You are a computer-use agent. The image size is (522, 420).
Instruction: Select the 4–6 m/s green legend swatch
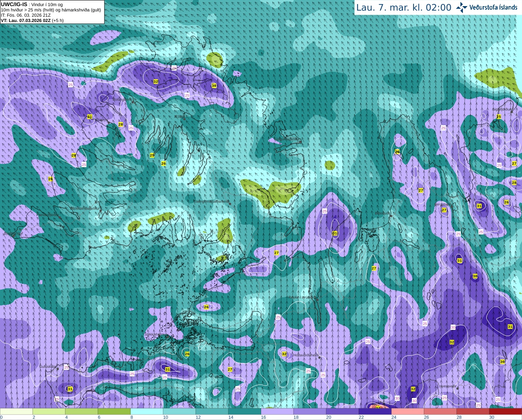(x=82, y=411)
